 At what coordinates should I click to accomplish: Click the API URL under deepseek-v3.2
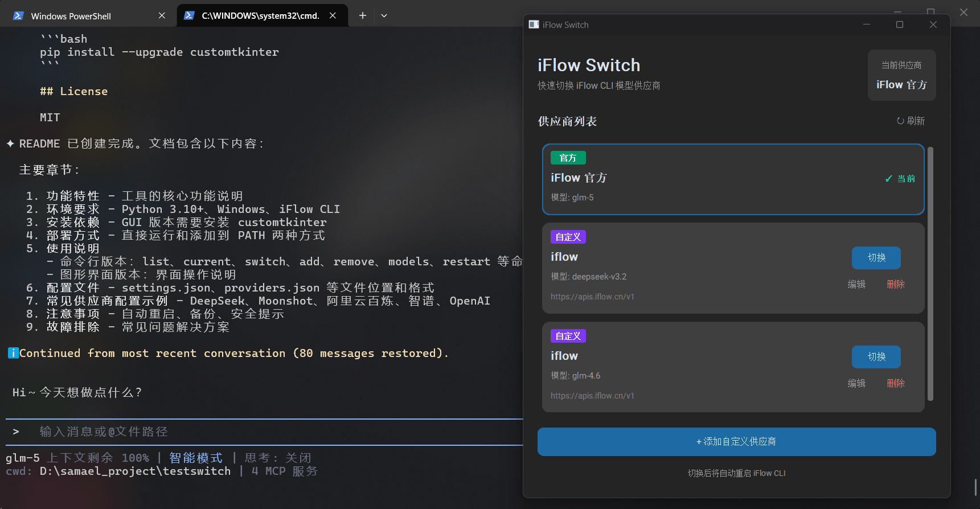[592, 297]
